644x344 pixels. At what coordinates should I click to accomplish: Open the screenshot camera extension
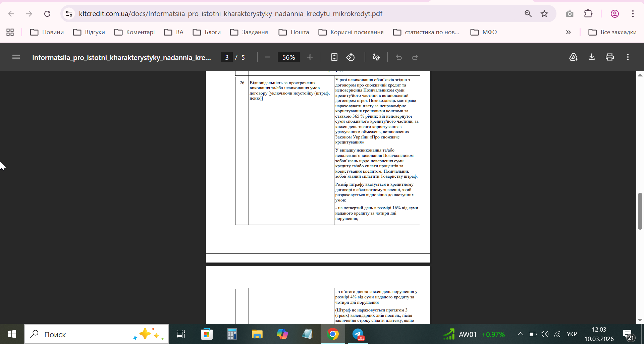570,14
